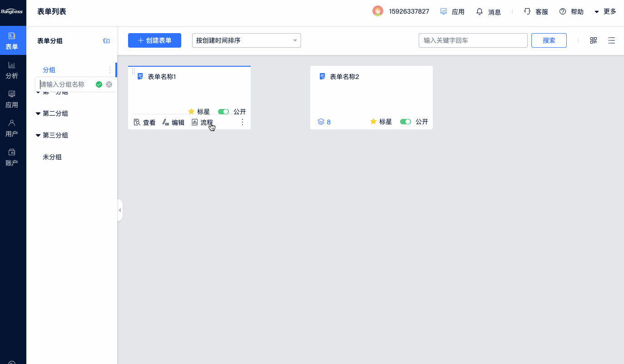Cancel group name input with X icon
The image size is (624, 364).
(109, 84)
